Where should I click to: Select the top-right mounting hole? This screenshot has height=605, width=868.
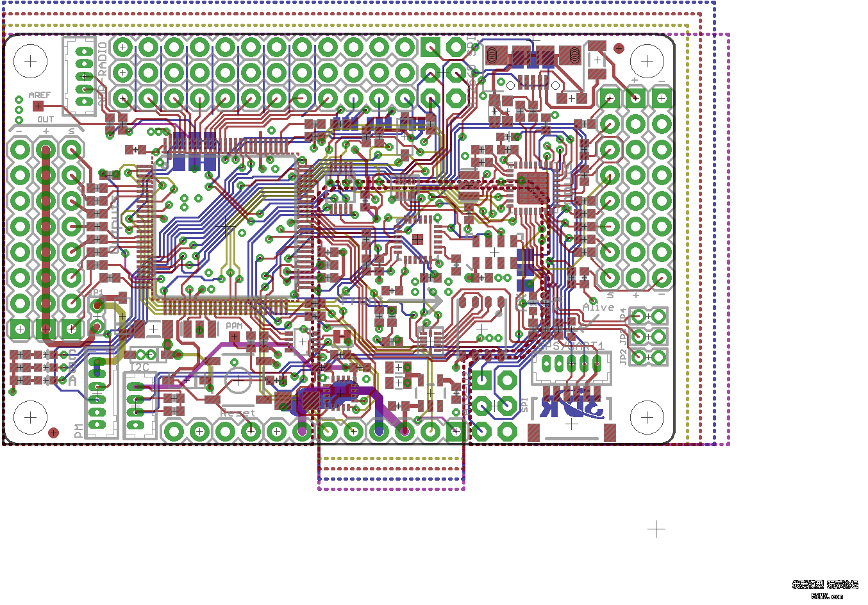click(x=647, y=62)
